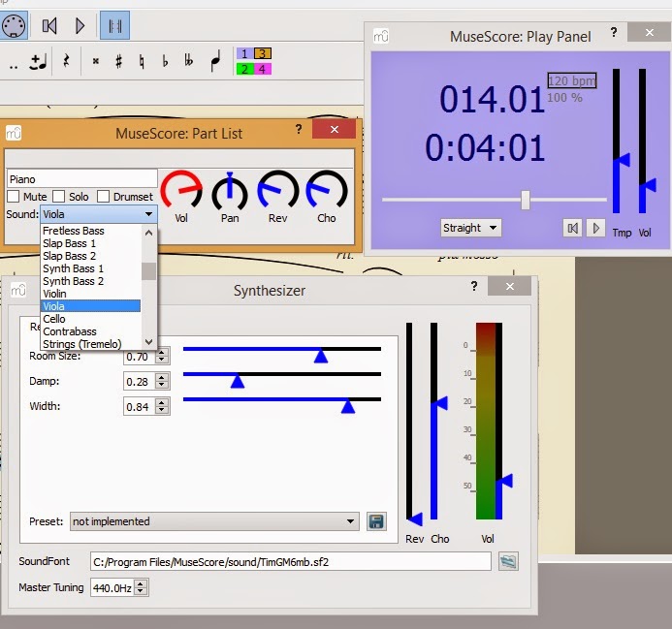Click sound list scroll down arrow
Screen dimensions: 672x629
pyautogui.click(x=148, y=341)
